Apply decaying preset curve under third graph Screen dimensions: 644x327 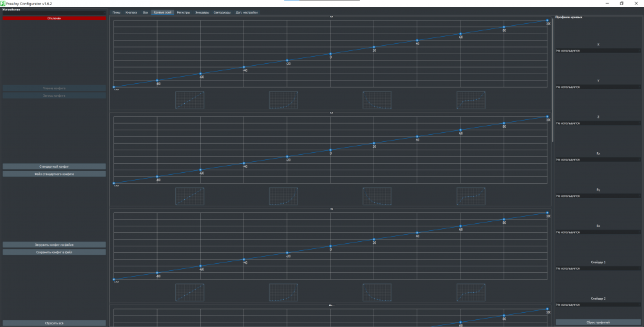[377, 292]
